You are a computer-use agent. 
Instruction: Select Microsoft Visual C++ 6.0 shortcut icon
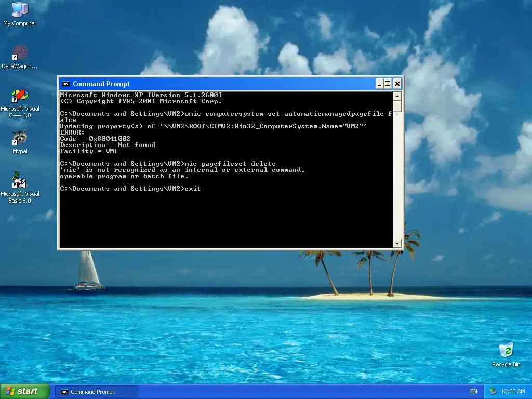(20, 103)
